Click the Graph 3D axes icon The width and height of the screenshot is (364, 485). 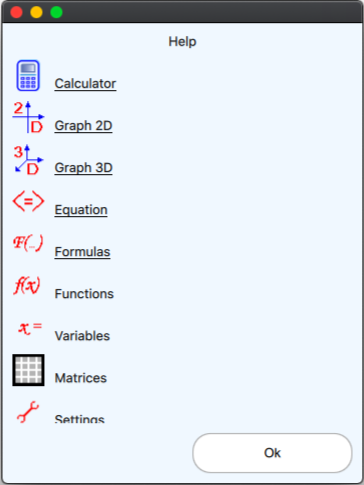point(28,159)
